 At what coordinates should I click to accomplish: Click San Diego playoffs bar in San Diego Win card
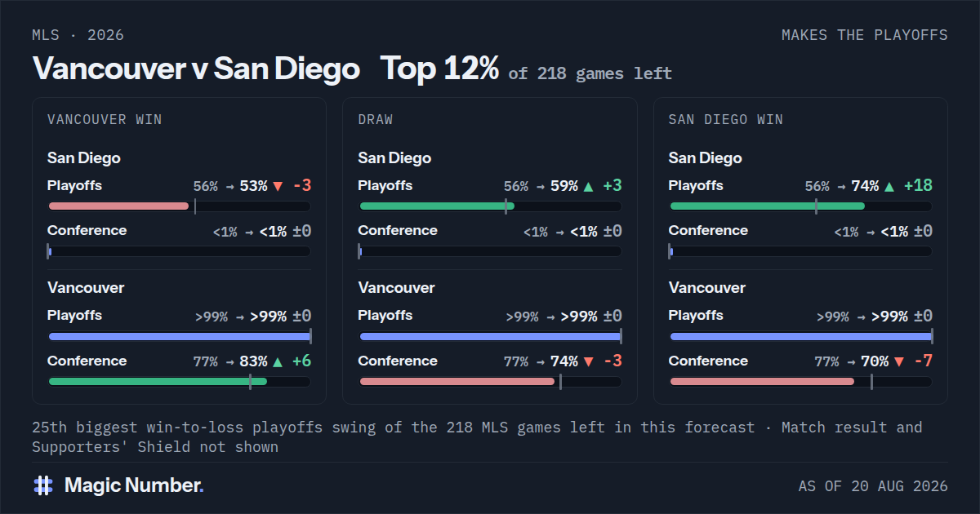pyautogui.click(x=800, y=206)
